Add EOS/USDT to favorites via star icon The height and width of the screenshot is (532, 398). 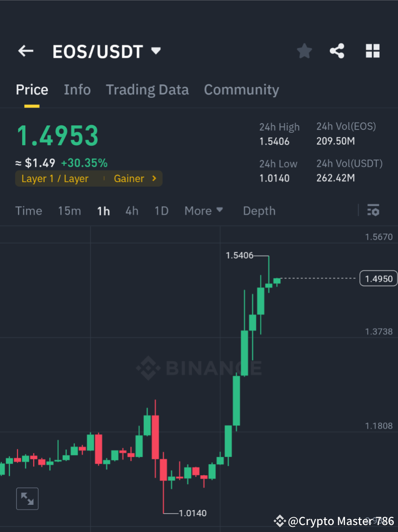pyautogui.click(x=304, y=51)
